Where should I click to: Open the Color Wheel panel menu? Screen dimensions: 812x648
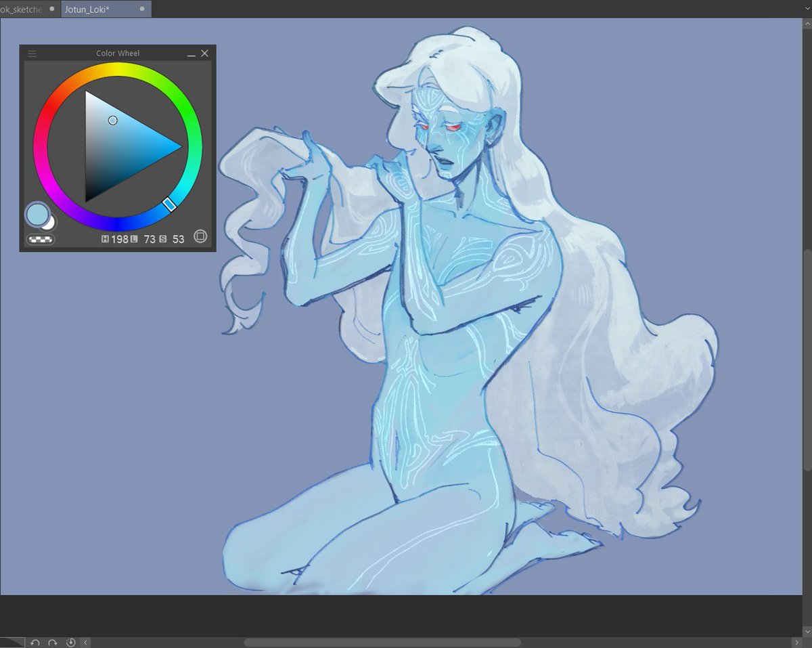coord(32,53)
